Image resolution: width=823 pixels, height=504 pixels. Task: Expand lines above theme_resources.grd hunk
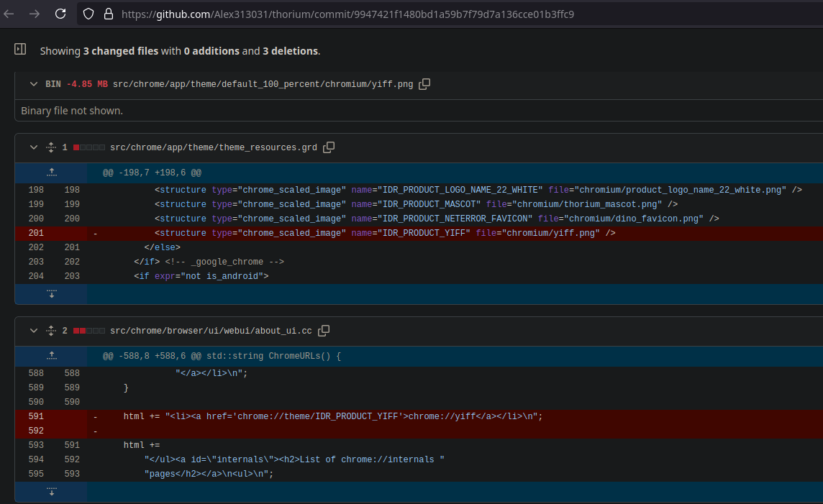[52, 173]
